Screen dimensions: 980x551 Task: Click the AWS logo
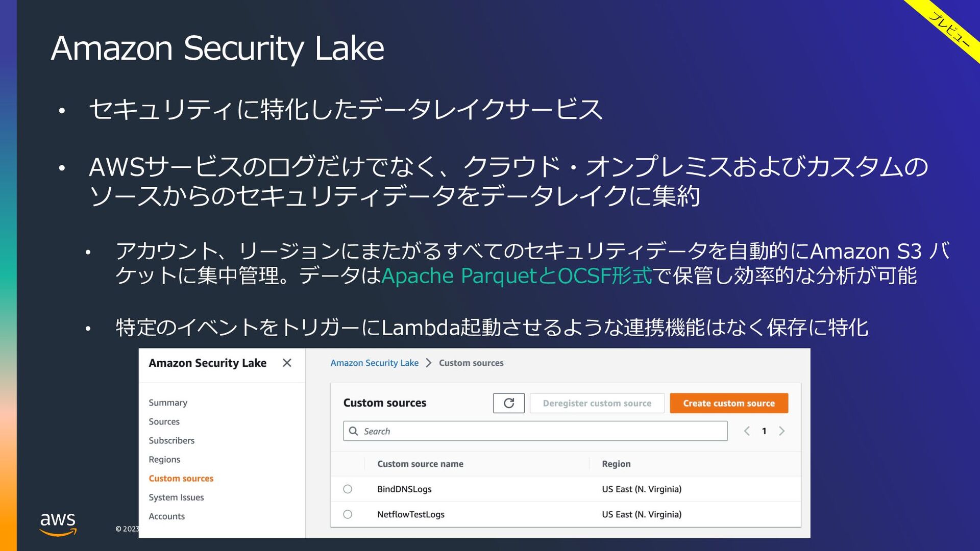(x=58, y=524)
